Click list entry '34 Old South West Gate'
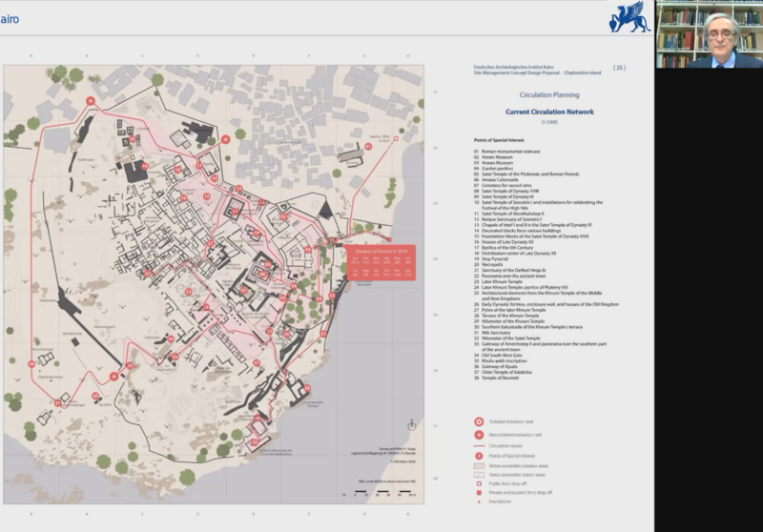763x532 pixels. tap(498, 355)
